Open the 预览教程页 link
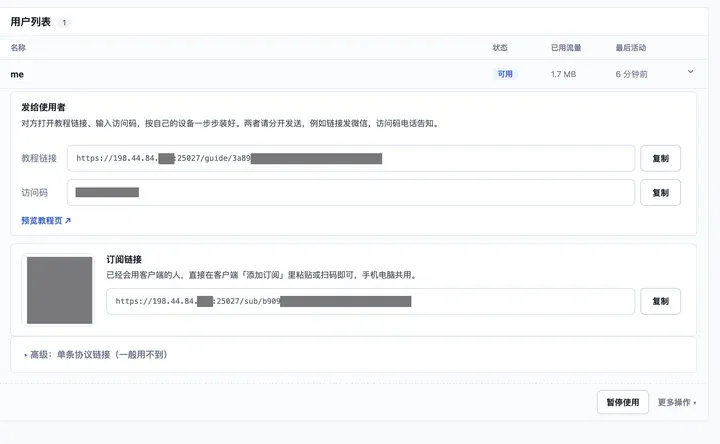This screenshot has width=720, height=444. click(x=46, y=220)
